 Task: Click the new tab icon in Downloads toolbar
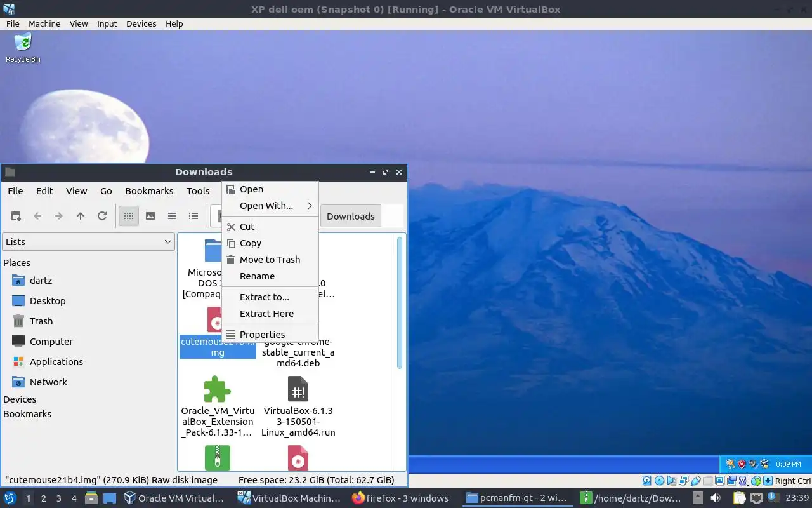[x=16, y=216]
